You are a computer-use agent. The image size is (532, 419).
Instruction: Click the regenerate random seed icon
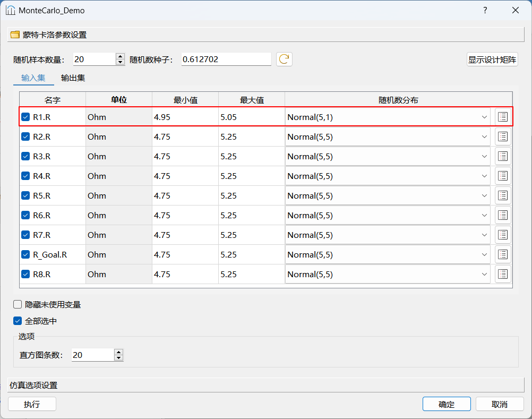pos(284,59)
